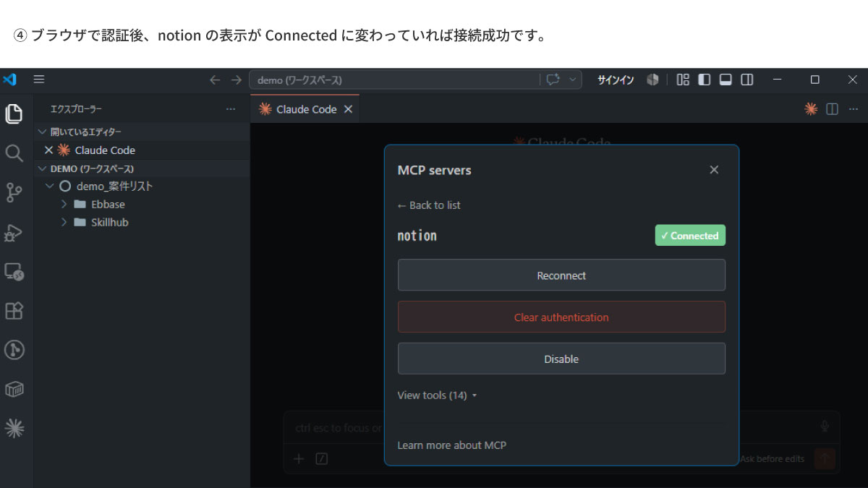Click the microphone icon in prompt box
Viewport: 868px width, 488px height.
tap(825, 427)
